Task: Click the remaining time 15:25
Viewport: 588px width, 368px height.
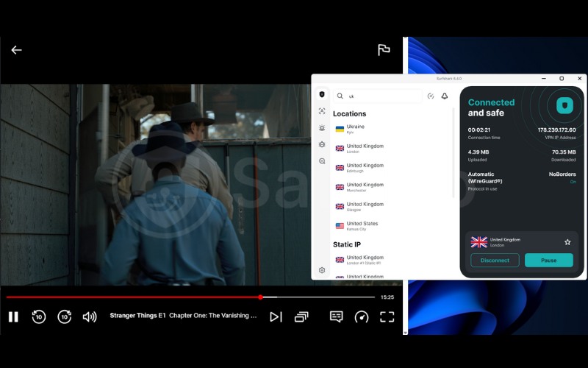Action: [387, 297]
